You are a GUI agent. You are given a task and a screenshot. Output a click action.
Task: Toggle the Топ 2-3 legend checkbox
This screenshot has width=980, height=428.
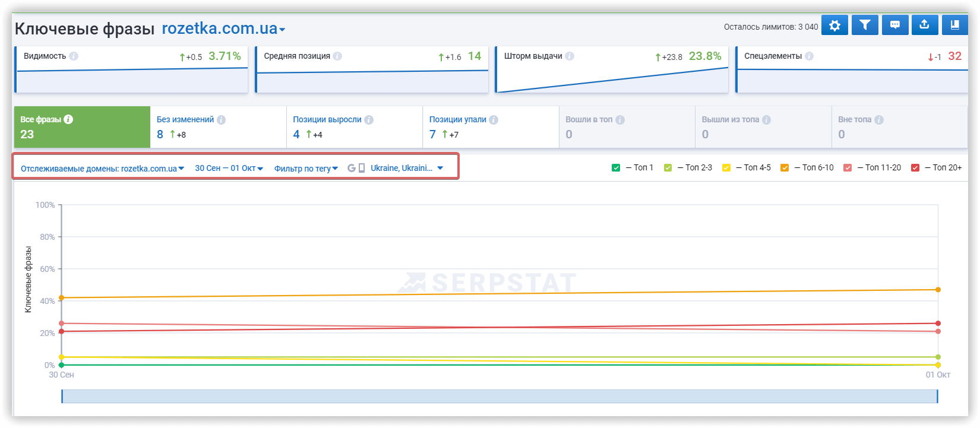[x=668, y=168]
